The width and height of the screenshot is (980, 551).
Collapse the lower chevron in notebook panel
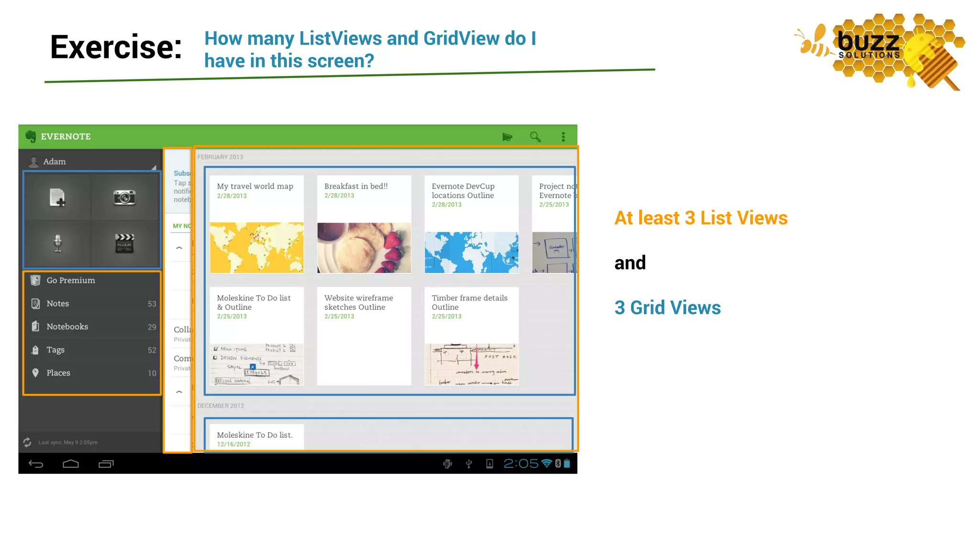click(179, 392)
